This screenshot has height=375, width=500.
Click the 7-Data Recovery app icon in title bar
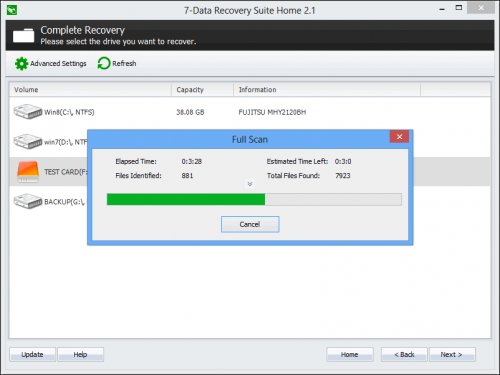click(12, 10)
